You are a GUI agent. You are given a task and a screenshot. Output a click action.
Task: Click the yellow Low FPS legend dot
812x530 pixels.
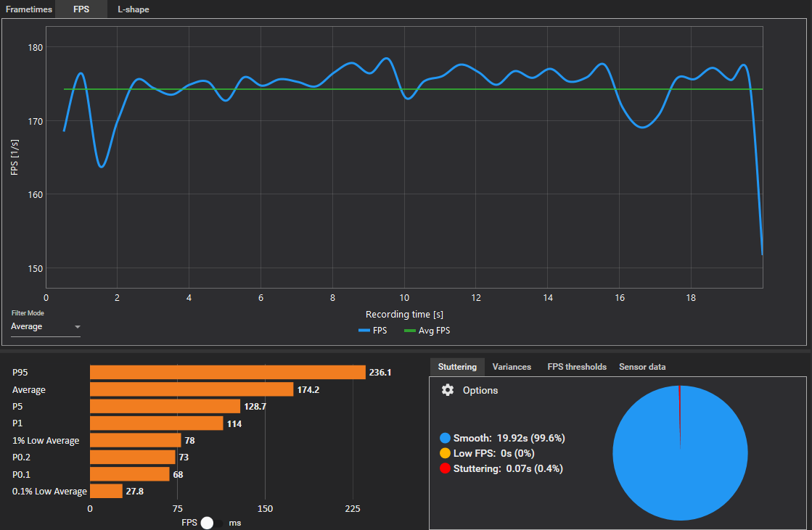click(445, 453)
